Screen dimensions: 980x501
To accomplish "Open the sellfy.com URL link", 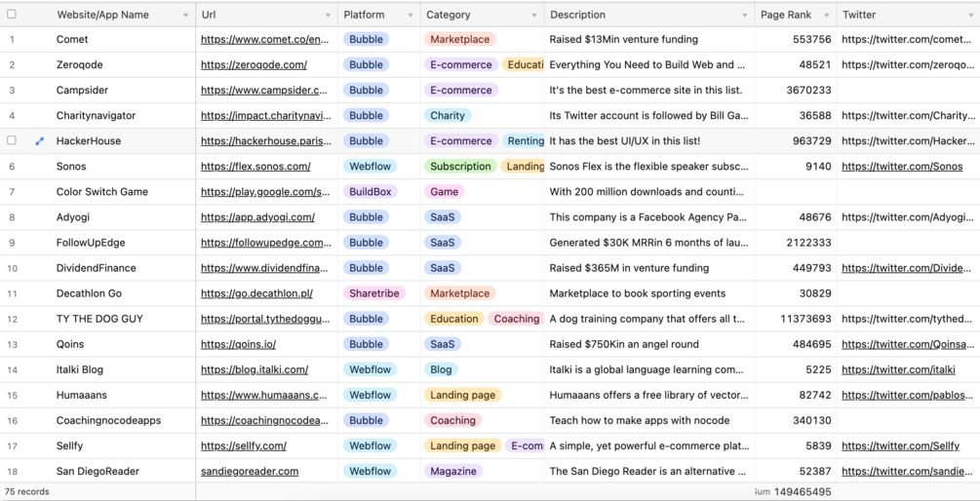I will pyautogui.click(x=244, y=446).
